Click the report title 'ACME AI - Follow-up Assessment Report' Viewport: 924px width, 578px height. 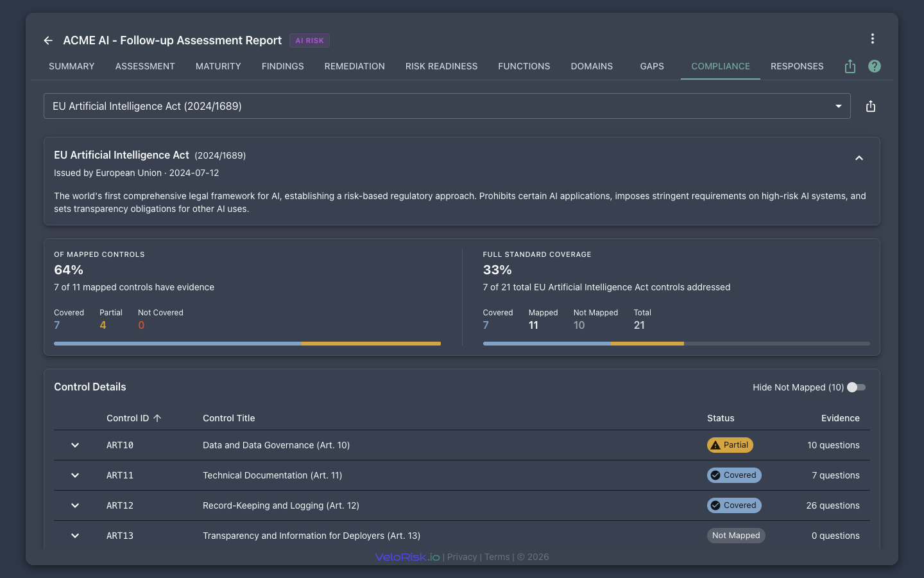tap(173, 40)
